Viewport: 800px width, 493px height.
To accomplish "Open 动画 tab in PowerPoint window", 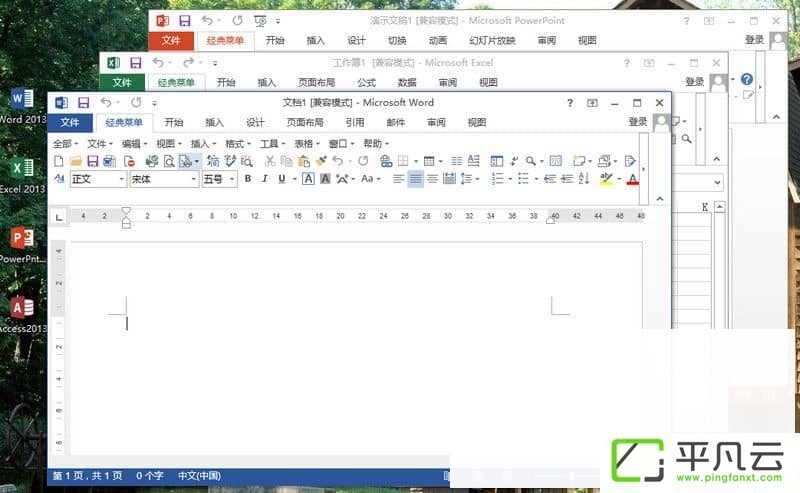I will pyautogui.click(x=438, y=40).
